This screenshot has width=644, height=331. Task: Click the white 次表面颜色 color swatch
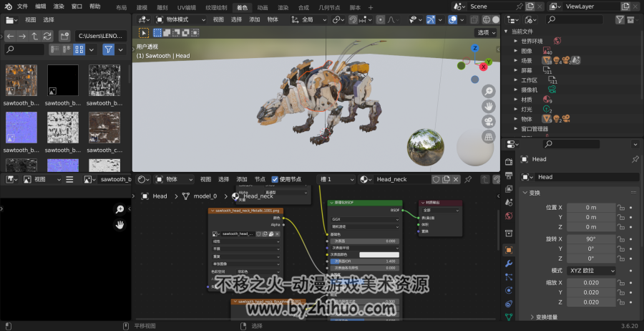[x=379, y=254]
